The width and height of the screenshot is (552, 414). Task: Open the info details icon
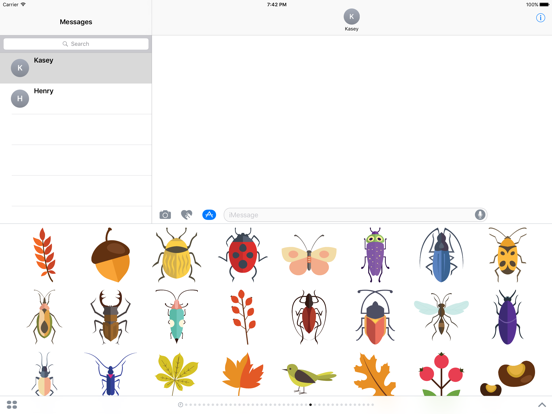(x=540, y=18)
